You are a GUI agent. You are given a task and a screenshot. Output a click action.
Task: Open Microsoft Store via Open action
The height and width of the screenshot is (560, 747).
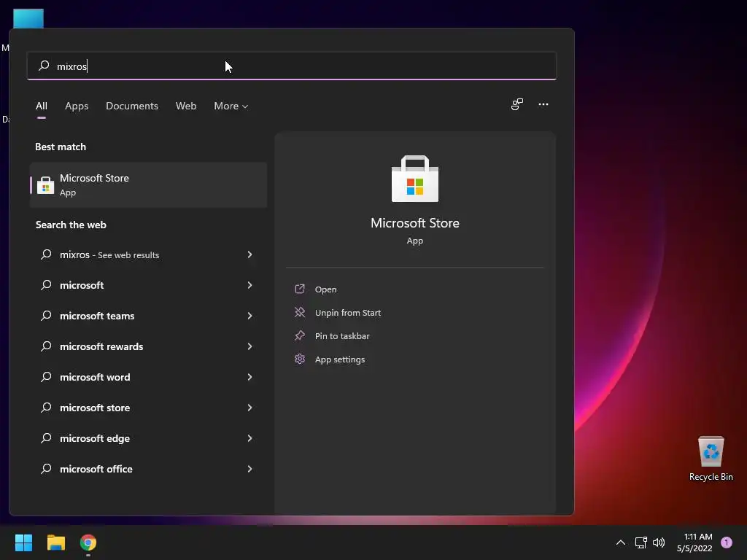click(x=326, y=289)
